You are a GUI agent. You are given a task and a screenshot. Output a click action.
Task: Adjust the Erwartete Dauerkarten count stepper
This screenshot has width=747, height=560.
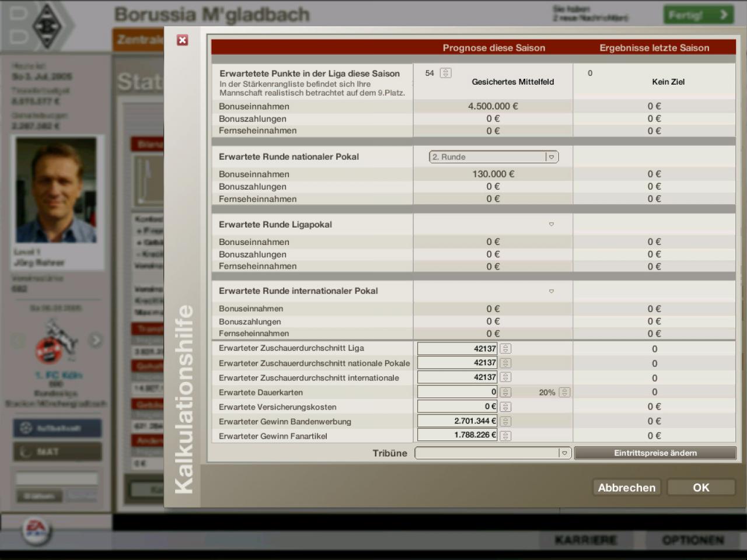505,392
